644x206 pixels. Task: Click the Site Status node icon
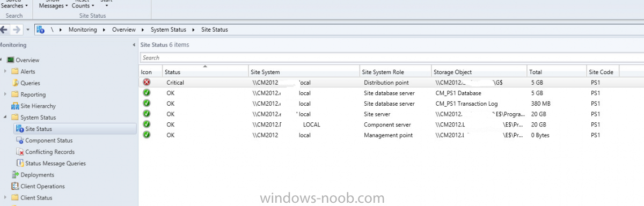tap(20, 129)
